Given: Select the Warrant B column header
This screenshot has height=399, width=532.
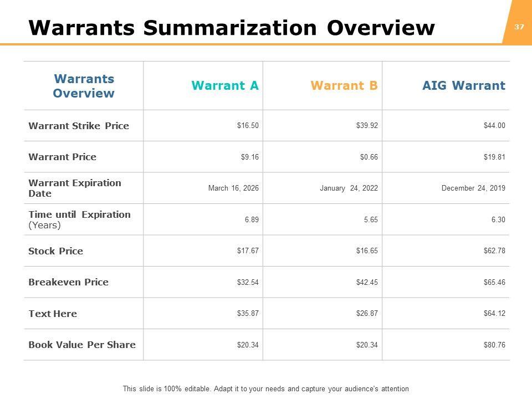Looking at the screenshot, I should [x=344, y=86].
